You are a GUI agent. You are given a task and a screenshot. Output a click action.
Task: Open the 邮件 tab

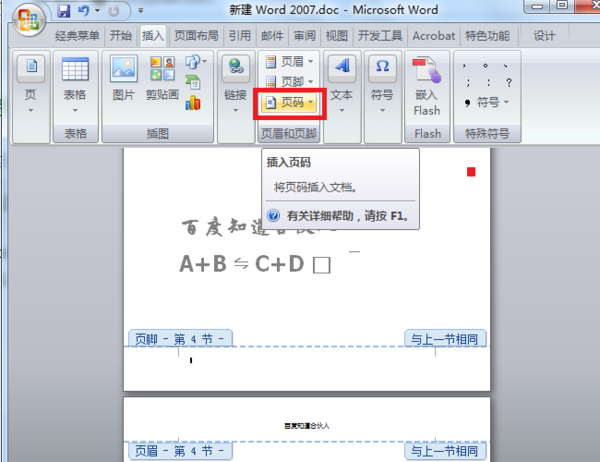[x=272, y=36]
